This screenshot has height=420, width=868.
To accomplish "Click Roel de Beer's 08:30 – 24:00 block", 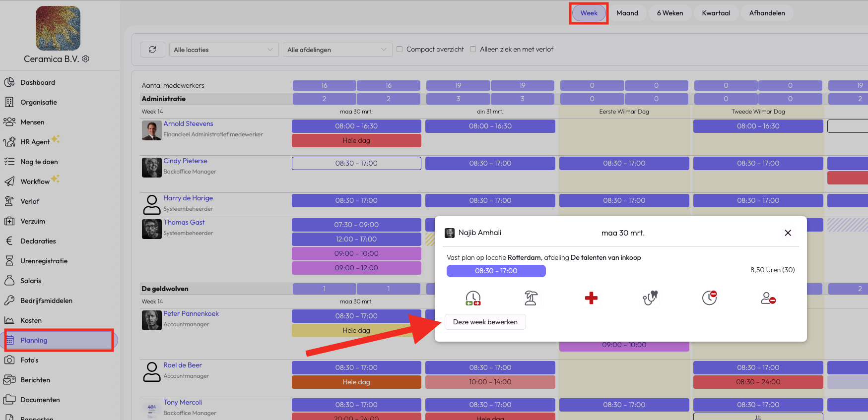I will coord(758,382).
